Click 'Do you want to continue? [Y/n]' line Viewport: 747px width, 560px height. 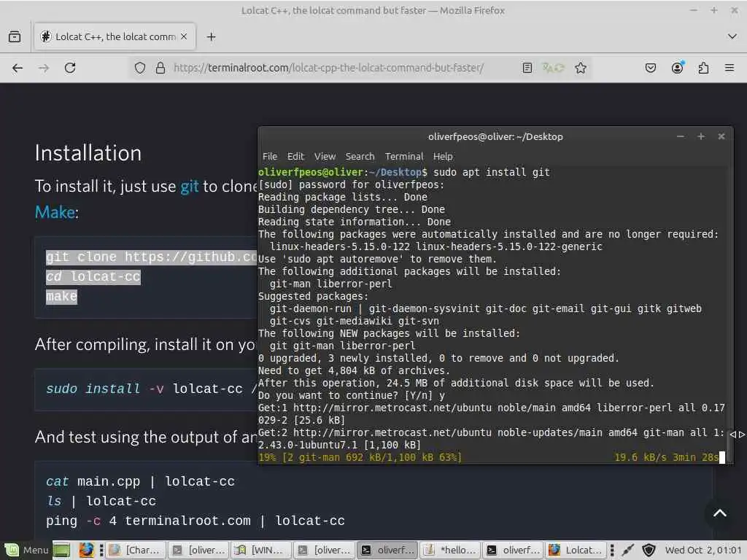pos(352,395)
